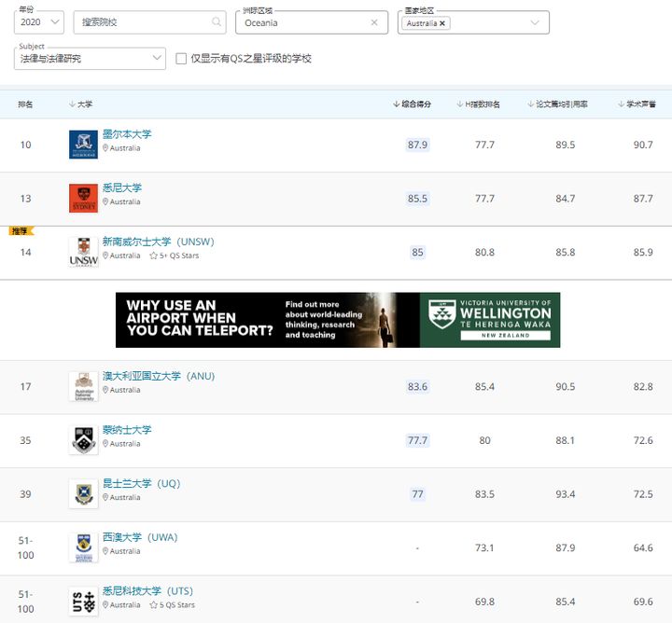Click the search magnifier icon
This screenshot has width=672, height=623.
pyautogui.click(x=217, y=21)
